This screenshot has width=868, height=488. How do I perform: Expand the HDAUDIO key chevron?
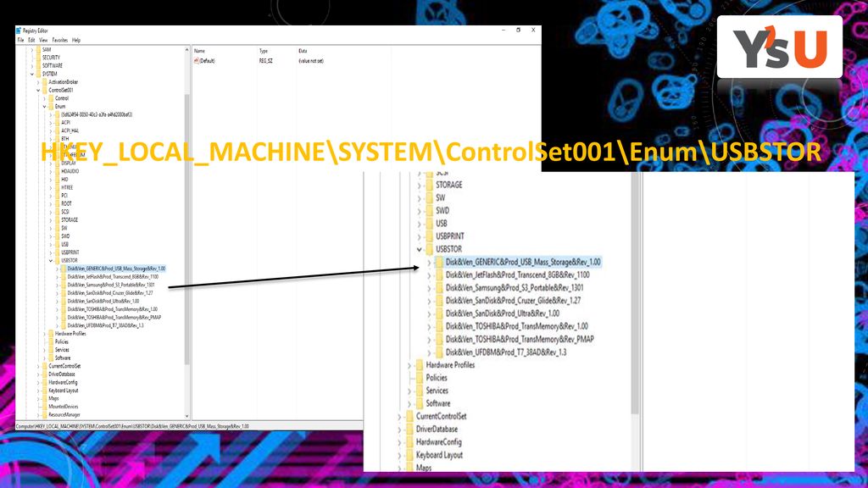(51, 171)
